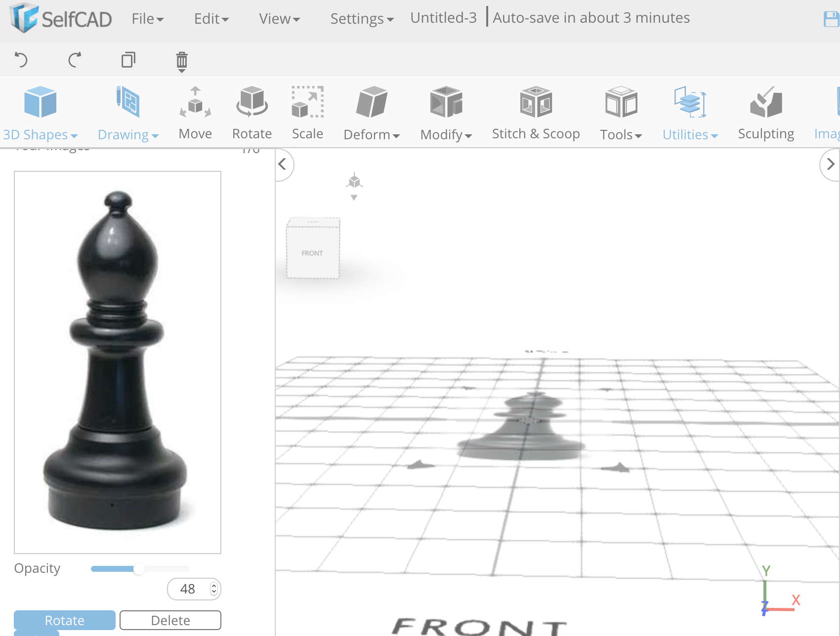Open the Sculpting workspace
Screen dimensions: 840x636
click(765, 113)
